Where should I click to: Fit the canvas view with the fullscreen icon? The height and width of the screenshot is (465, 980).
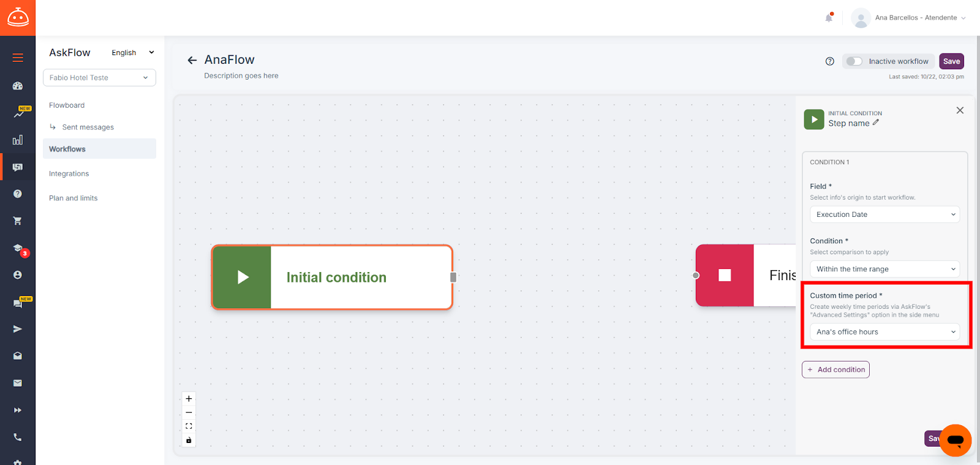click(189, 426)
